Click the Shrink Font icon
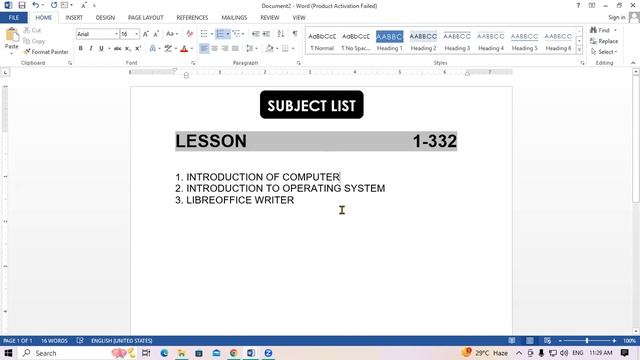This screenshot has width=640, height=360. (156, 34)
